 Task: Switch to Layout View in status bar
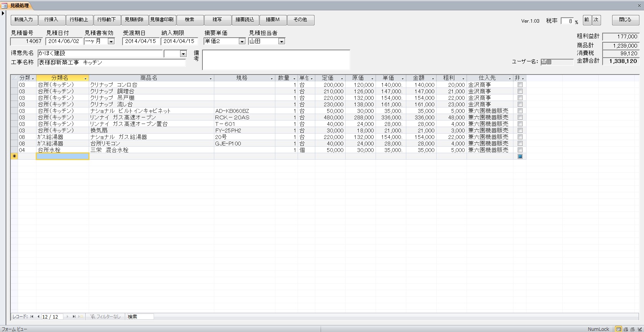click(632, 329)
